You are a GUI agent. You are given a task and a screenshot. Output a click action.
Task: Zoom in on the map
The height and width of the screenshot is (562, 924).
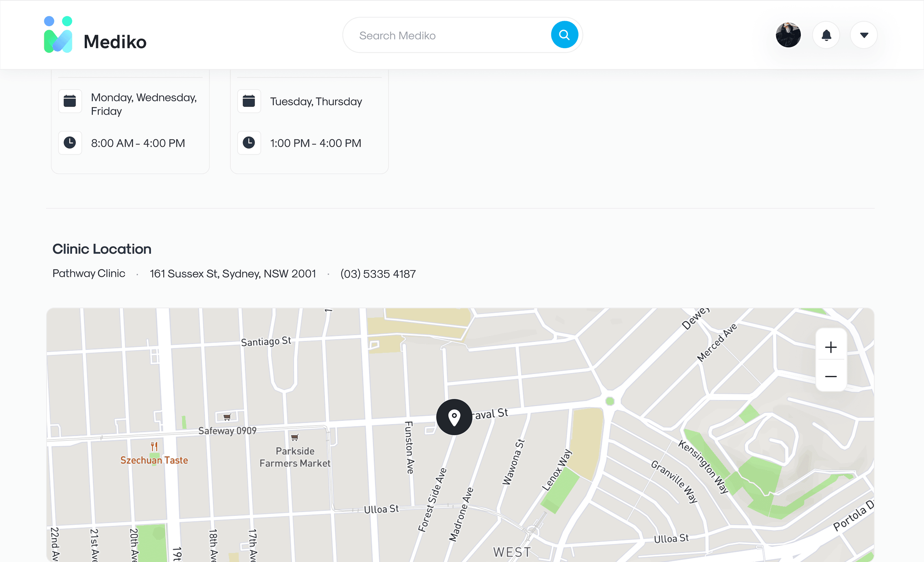point(831,347)
